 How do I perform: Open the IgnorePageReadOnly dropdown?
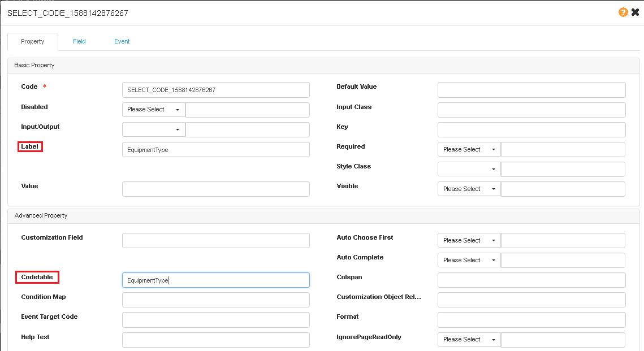(x=469, y=340)
